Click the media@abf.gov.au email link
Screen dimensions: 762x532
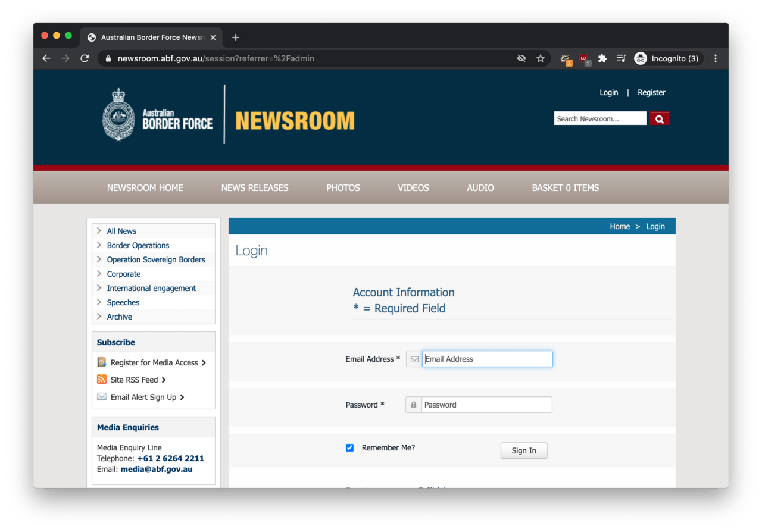pyautogui.click(x=157, y=469)
